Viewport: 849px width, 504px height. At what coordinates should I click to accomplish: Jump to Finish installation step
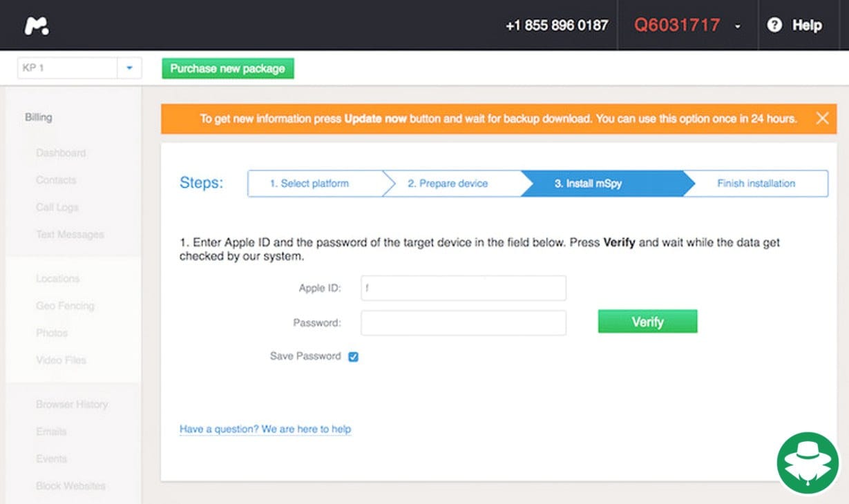pos(756,184)
